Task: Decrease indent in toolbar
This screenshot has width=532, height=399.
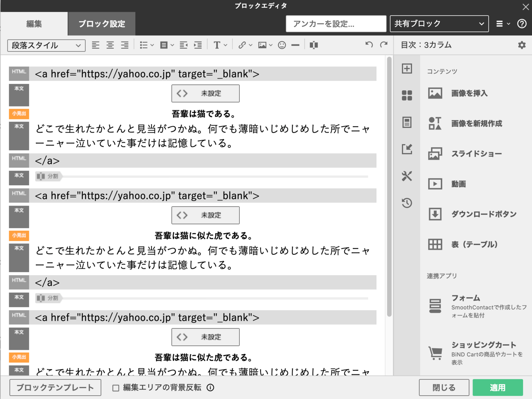Action: tap(183, 45)
